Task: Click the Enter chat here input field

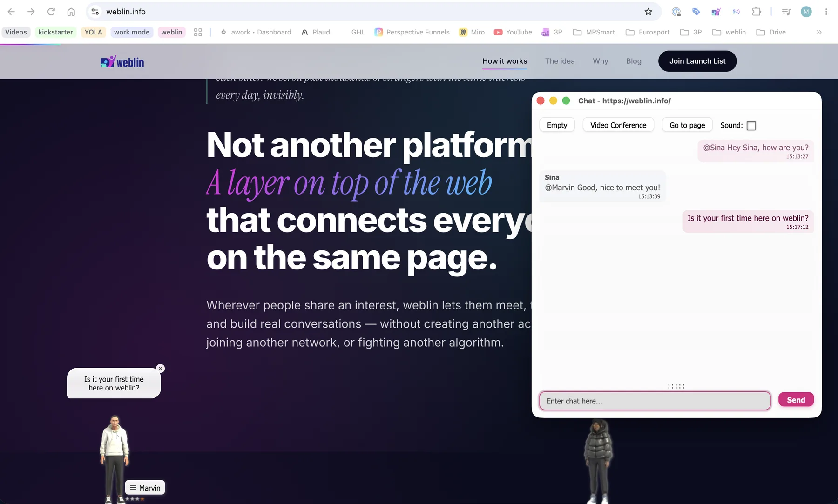Action: (x=655, y=401)
